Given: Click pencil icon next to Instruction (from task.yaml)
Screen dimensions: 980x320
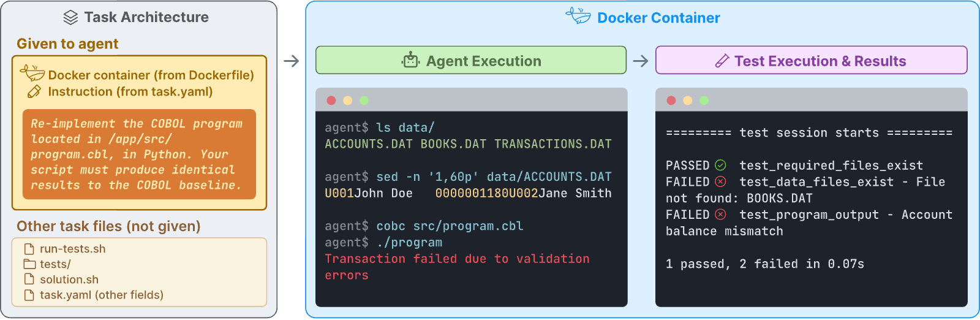Looking at the screenshot, I should [x=34, y=92].
